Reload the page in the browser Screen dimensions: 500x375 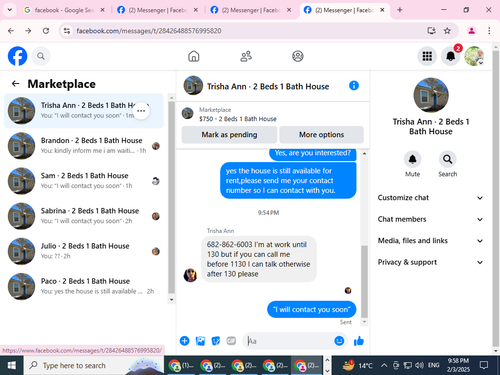pos(46,31)
